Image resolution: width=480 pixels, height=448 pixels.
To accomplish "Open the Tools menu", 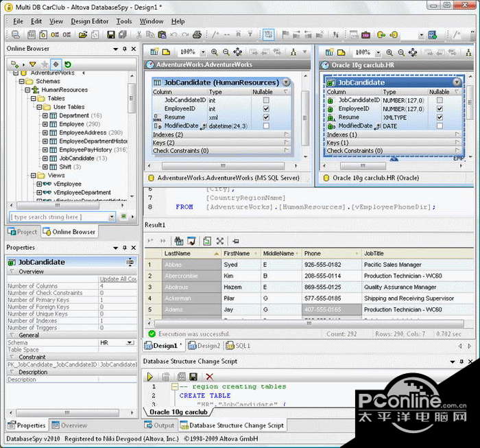I will [x=123, y=21].
